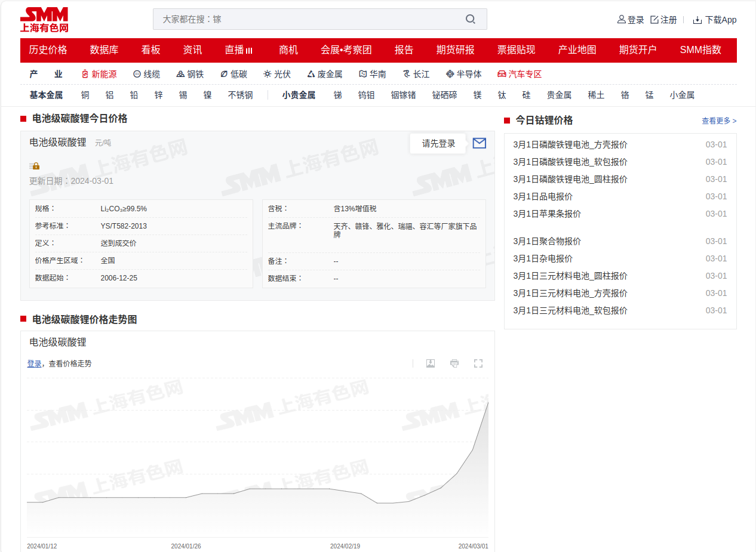Click the 2006-12-25 data start value
756x552 pixels.
coord(119,278)
